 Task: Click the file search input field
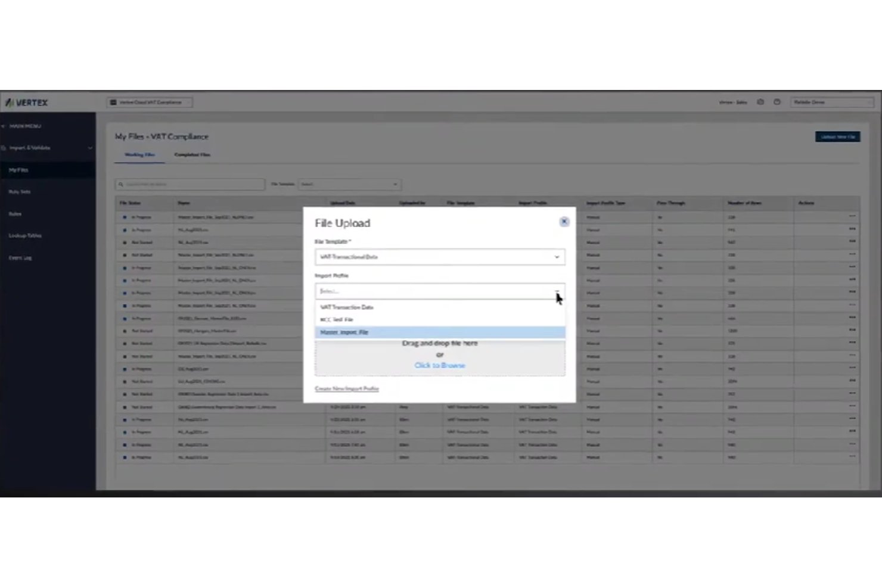coord(190,185)
